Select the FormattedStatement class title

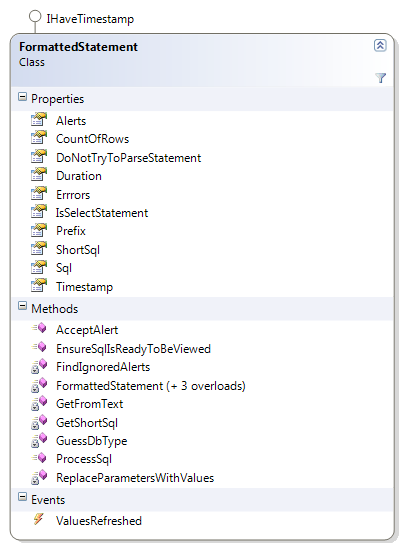point(78,47)
